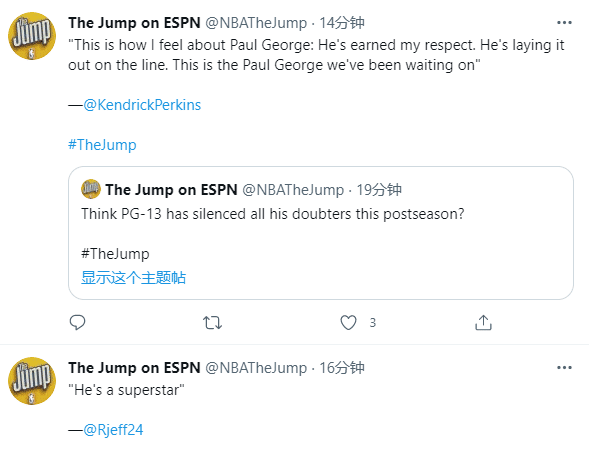
Task: Open more options on the first tweet
Action: pyautogui.click(x=564, y=23)
